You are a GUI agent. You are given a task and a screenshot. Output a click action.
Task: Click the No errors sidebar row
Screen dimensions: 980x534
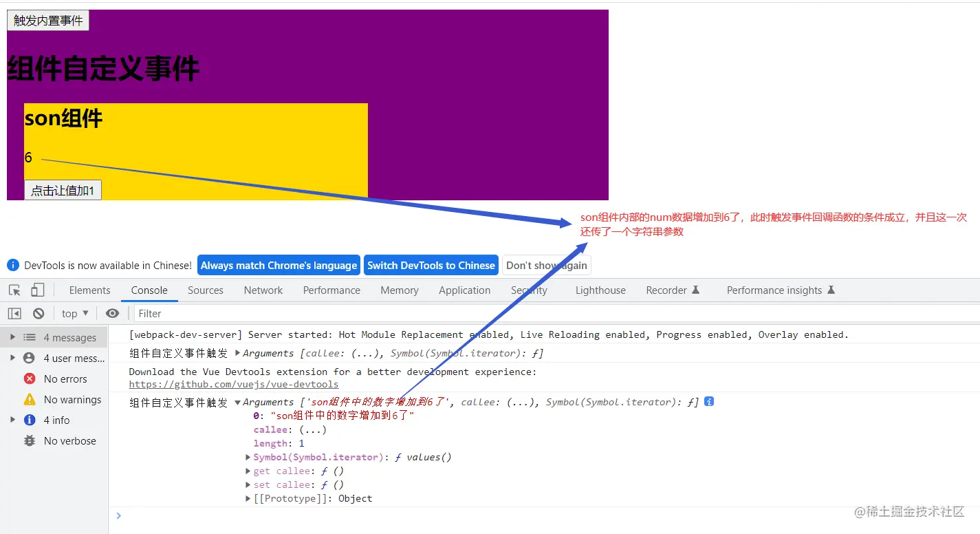coord(54,378)
